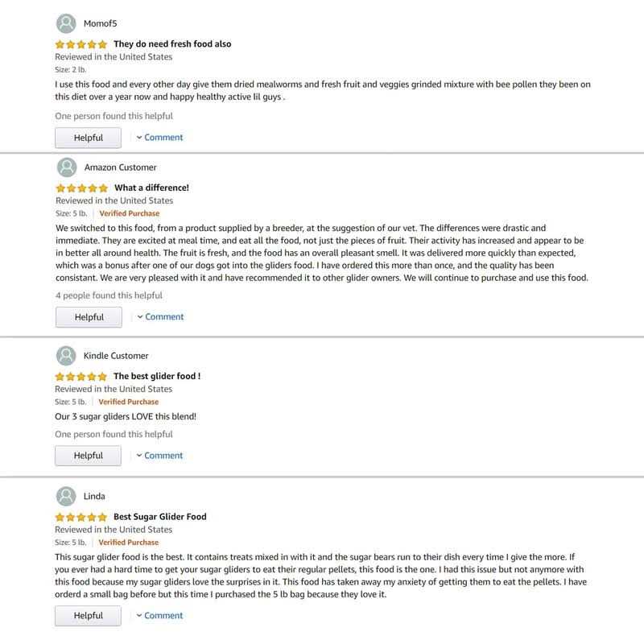Click star rating on 'Best Sugar Glider Food' review
The image size is (644, 644).
(x=80, y=517)
